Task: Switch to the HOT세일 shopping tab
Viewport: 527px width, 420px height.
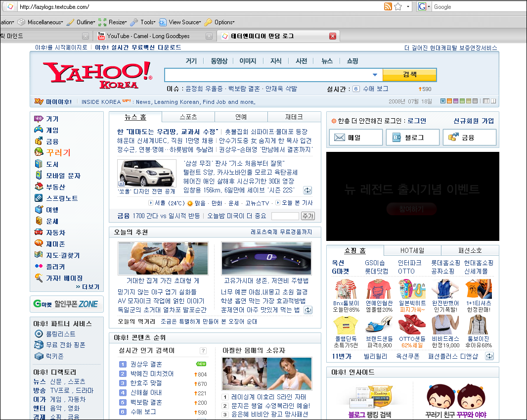Action: pos(412,250)
